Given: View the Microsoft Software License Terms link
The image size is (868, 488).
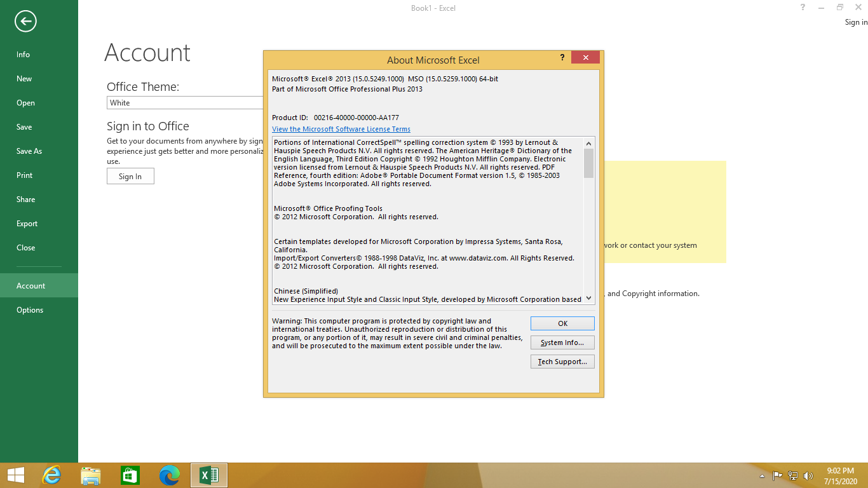Looking at the screenshot, I should pyautogui.click(x=341, y=129).
